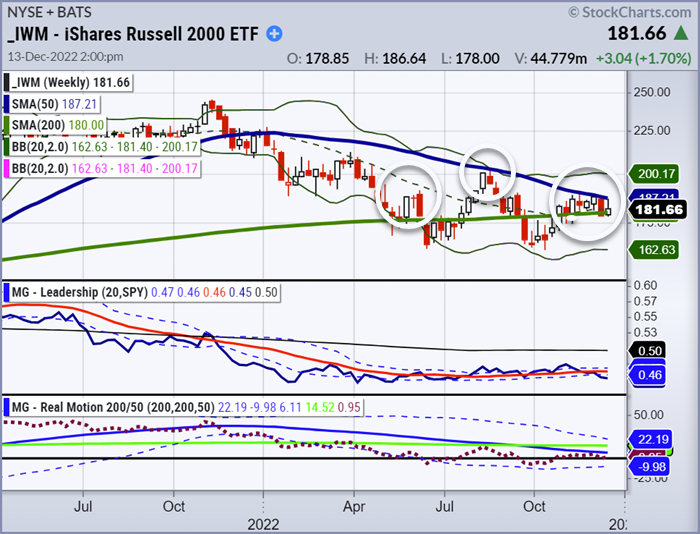Click the low price L: 178.00
Image resolution: width=700 pixels, height=534 pixels.
(x=470, y=58)
